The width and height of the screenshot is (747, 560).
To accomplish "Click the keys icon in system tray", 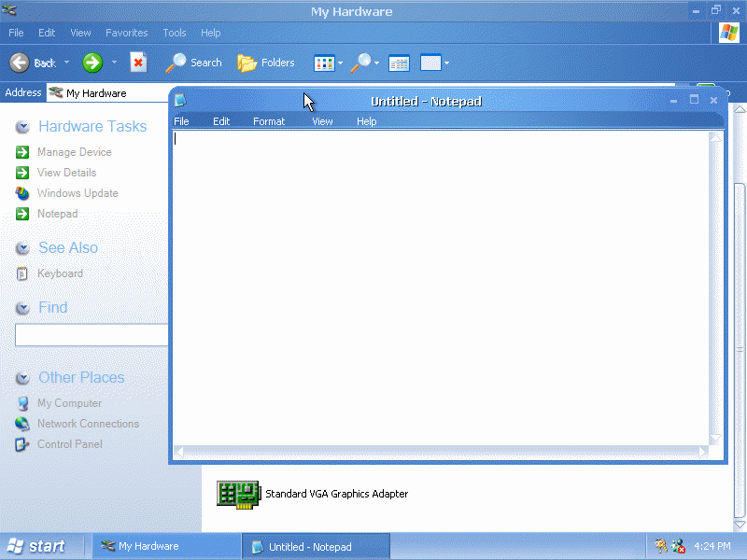I will [x=660, y=546].
